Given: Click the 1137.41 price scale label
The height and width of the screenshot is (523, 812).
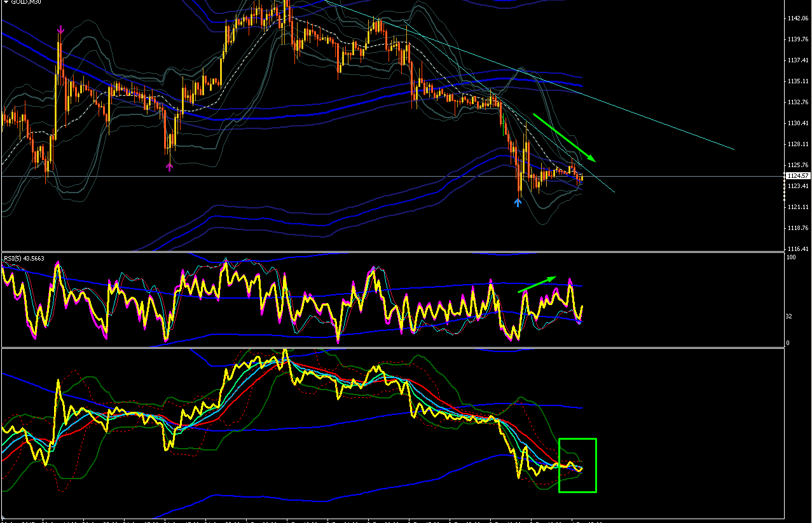Looking at the screenshot, I should pyautogui.click(x=797, y=60).
